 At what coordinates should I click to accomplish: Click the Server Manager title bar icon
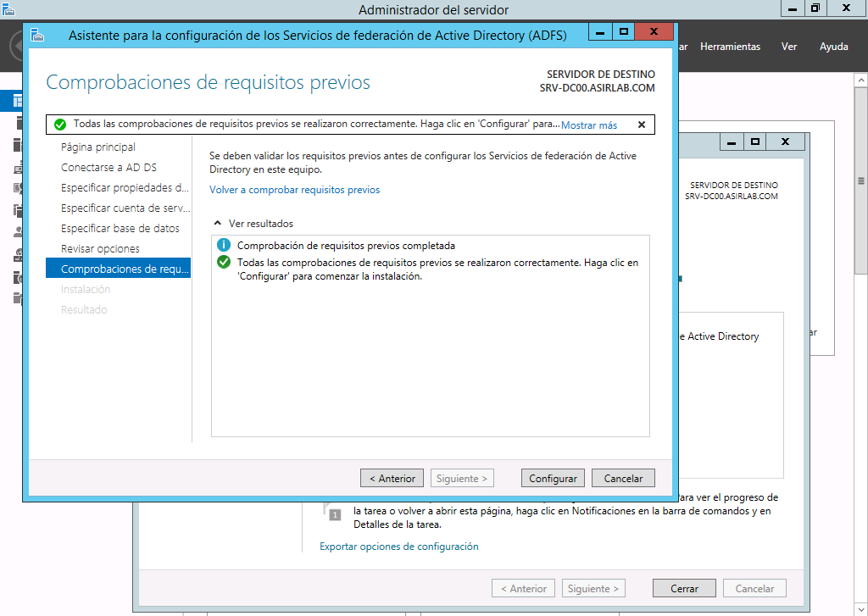(8, 8)
